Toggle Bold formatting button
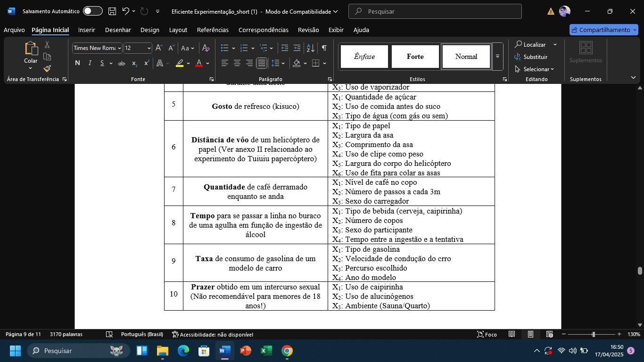Screen dimensions: 644x362 (77, 63)
